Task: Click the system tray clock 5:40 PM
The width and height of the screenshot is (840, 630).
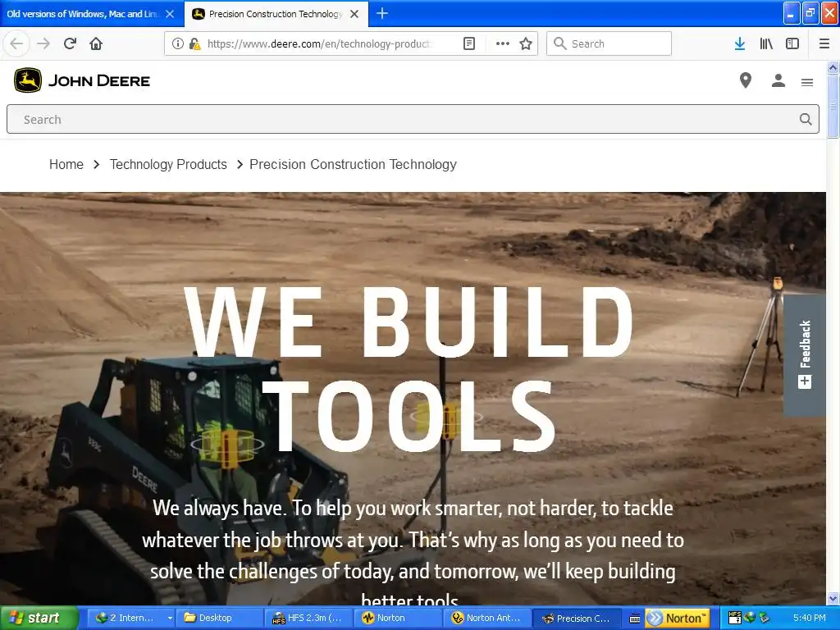Action: (x=809, y=618)
